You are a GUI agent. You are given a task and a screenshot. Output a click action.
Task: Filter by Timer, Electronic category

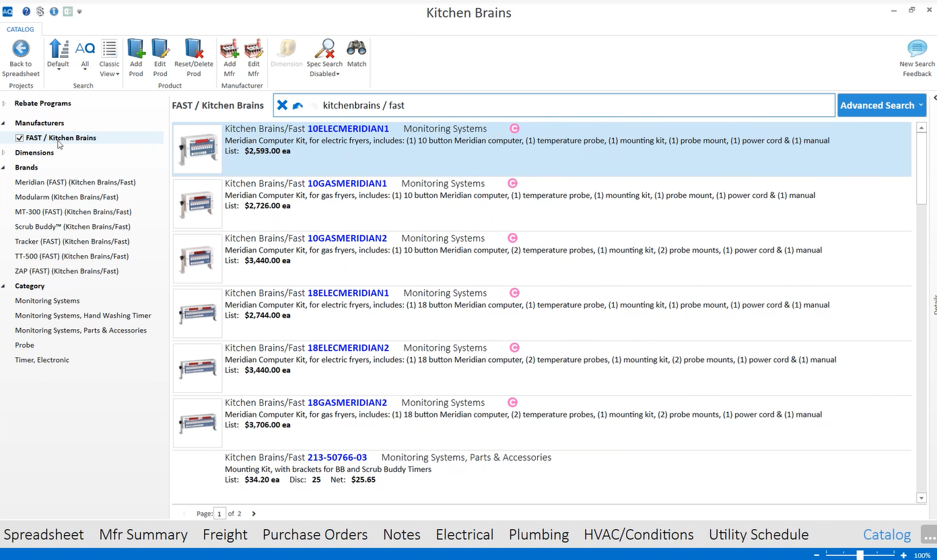[x=42, y=360]
